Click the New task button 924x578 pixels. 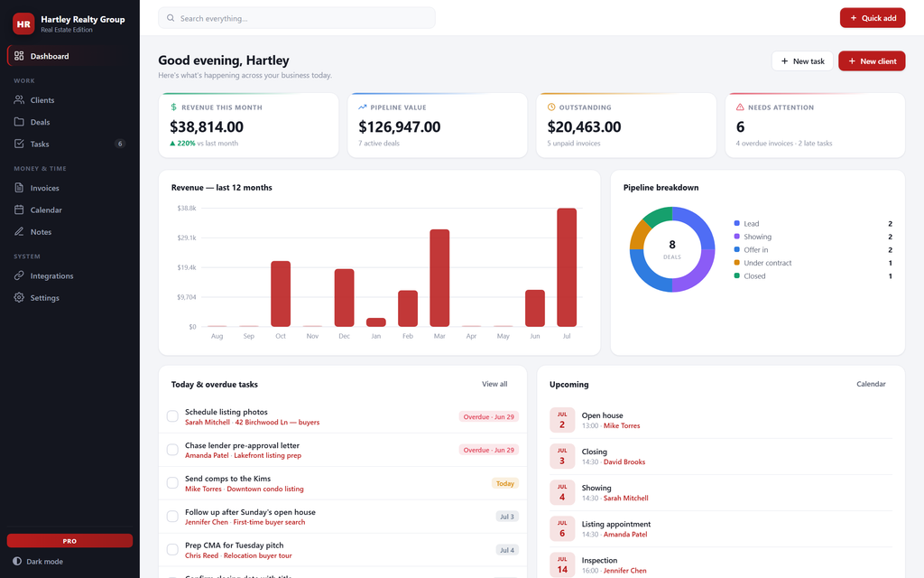pos(802,61)
